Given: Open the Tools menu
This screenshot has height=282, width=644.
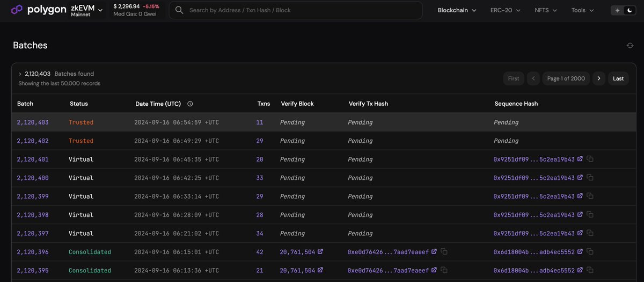Looking at the screenshot, I should pyautogui.click(x=582, y=10).
